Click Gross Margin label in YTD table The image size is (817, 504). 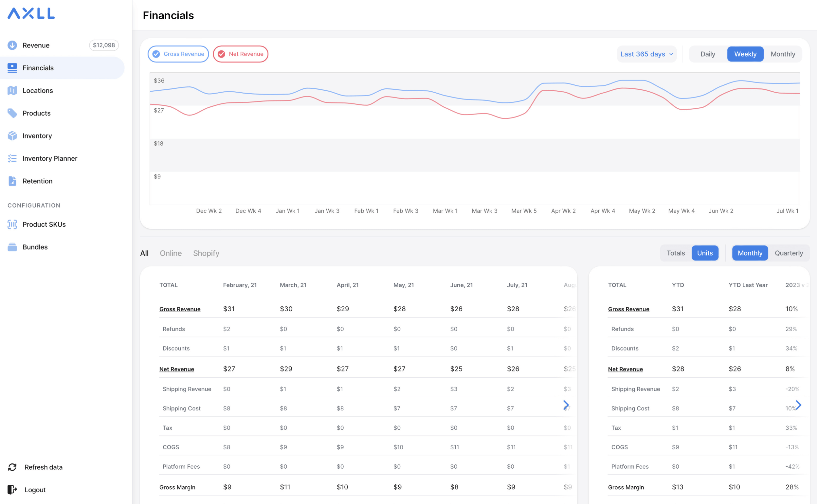pyautogui.click(x=626, y=487)
